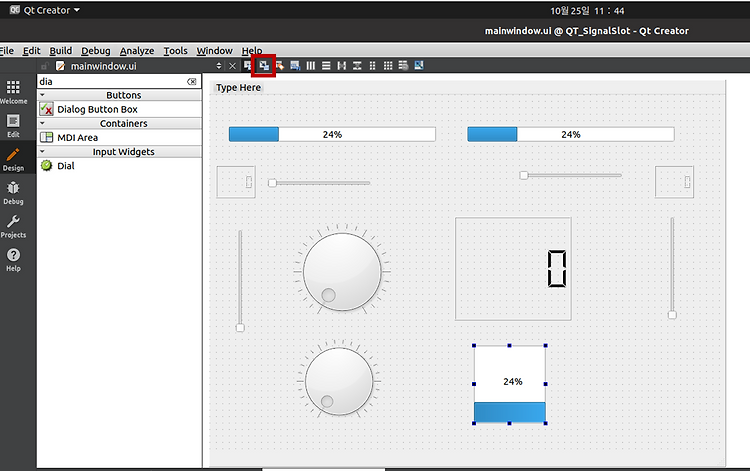Open the Qt Creator application menu

click(x=45, y=10)
